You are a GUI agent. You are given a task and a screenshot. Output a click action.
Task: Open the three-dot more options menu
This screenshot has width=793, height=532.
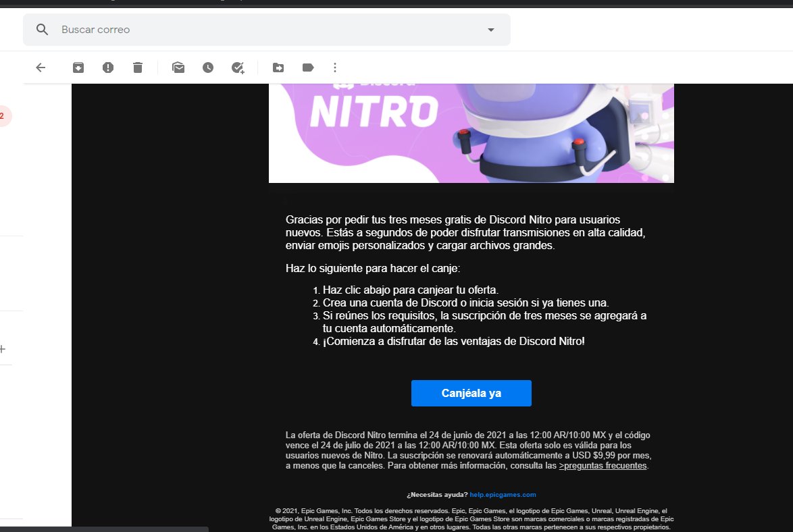pyautogui.click(x=335, y=68)
